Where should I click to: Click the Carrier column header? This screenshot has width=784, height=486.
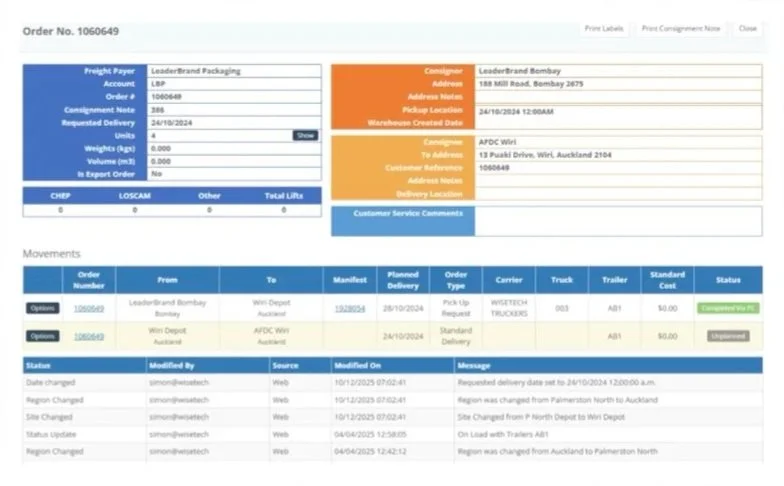509,280
